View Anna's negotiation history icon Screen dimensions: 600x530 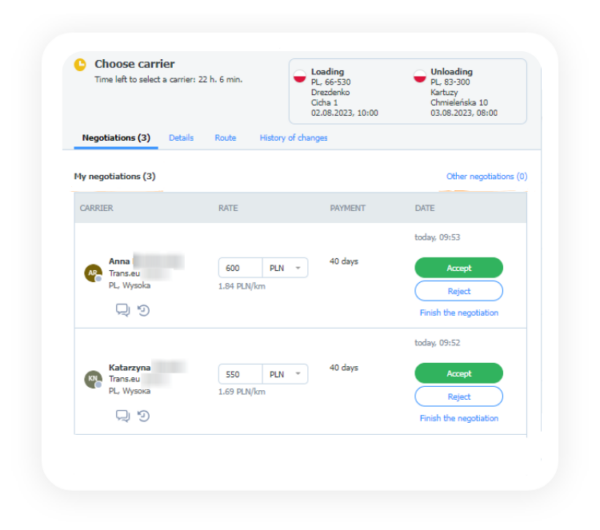coord(143,310)
